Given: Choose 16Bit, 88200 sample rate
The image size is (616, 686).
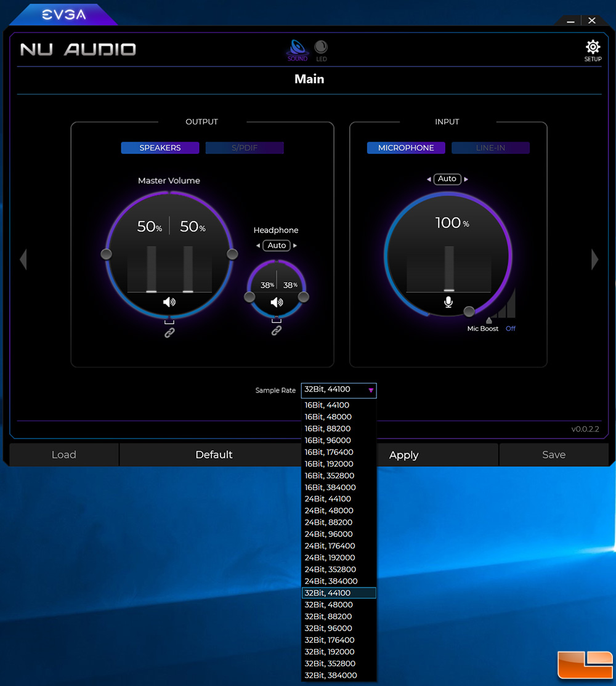Looking at the screenshot, I should 339,429.
